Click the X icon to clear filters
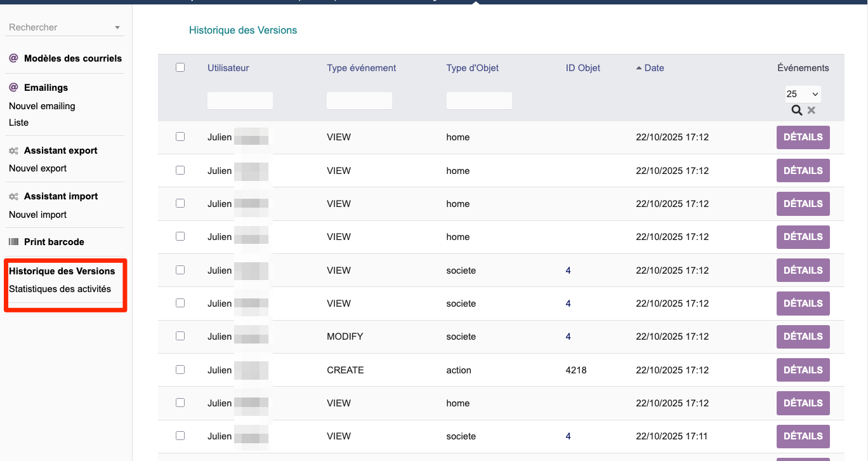 click(812, 110)
